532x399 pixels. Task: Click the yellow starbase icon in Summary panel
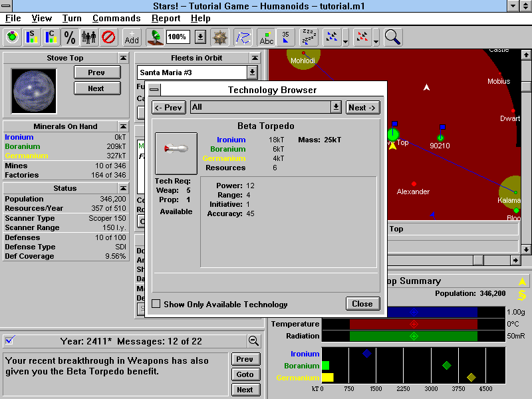(522, 295)
